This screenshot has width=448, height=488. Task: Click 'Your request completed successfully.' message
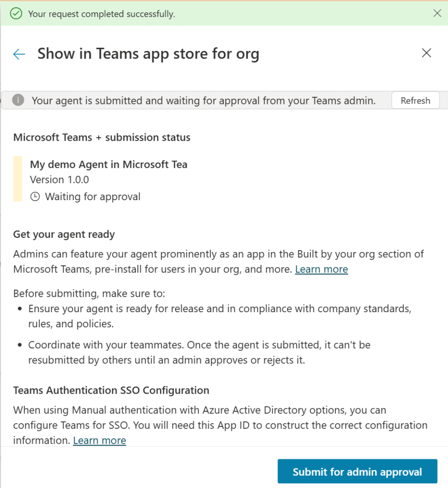pyautogui.click(x=102, y=14)
